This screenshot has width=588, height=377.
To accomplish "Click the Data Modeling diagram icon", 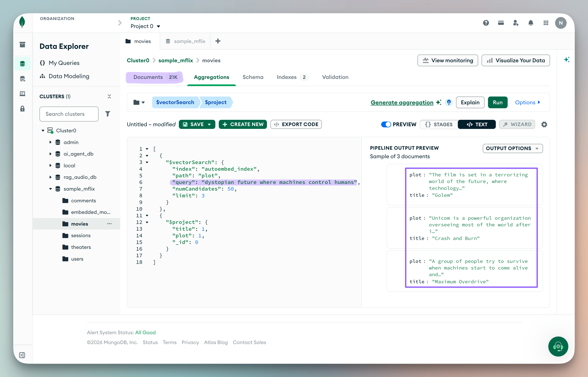I will click(42, 76).
